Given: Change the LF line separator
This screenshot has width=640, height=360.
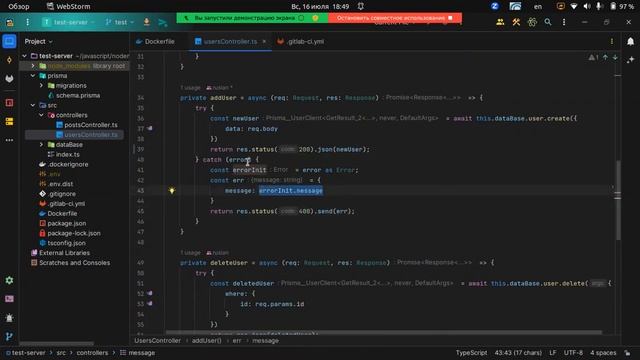Looking at the screenshot, I should (553, 353).
